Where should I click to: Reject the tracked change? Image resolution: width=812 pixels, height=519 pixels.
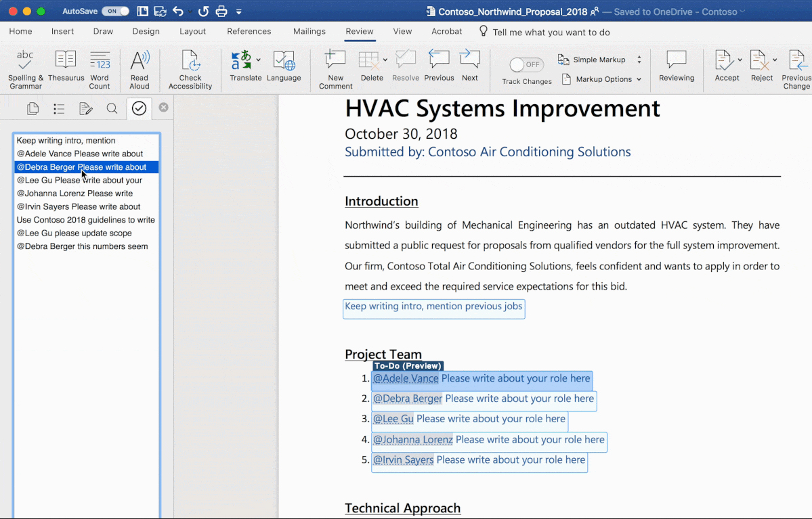(760, 66)
